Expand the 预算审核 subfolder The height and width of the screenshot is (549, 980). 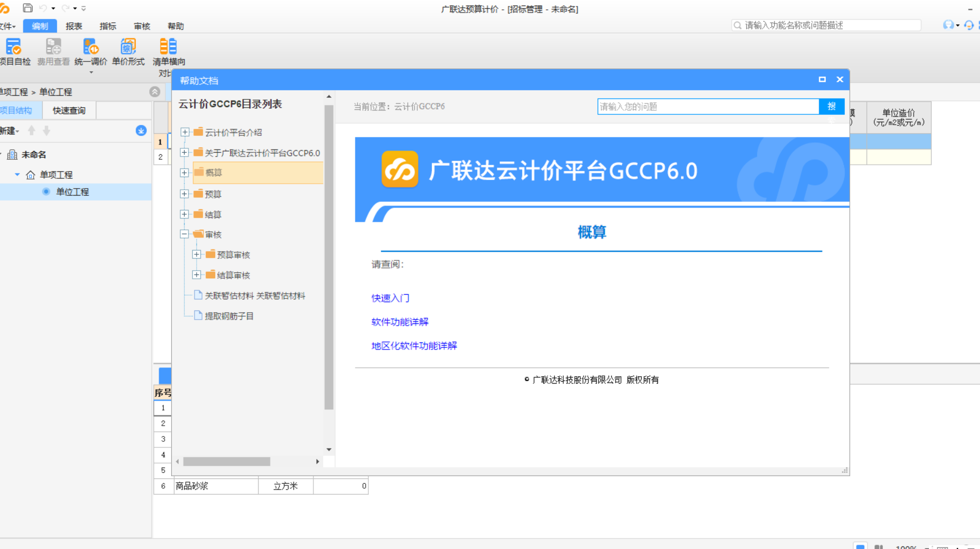(x=197, y=254)
